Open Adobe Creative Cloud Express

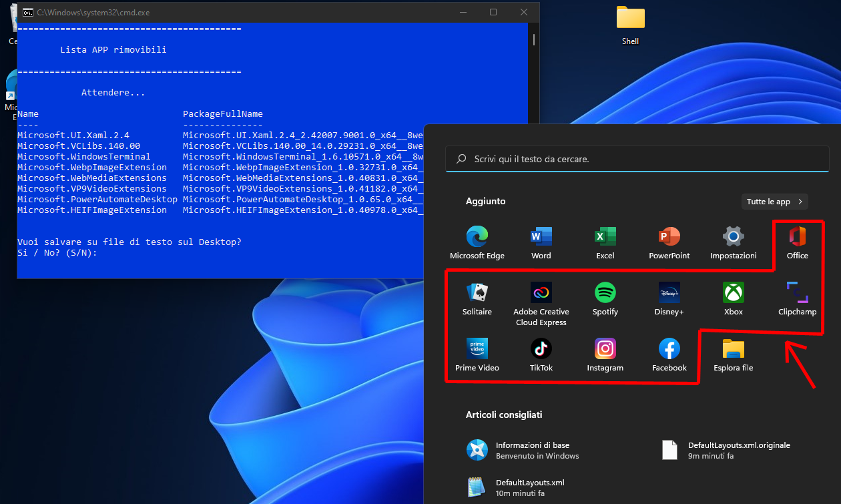(x=541, y=304)
